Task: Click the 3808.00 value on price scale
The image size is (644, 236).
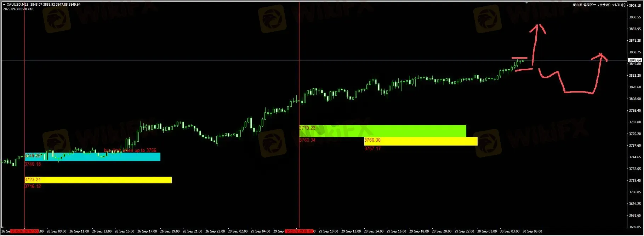Action: click(x=635, y=99)
